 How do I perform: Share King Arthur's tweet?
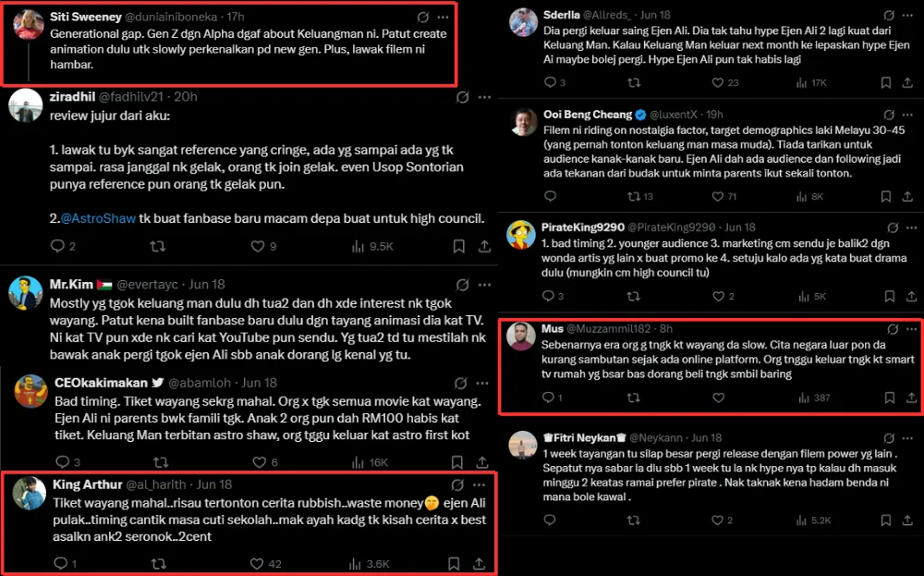coord(480,563)
